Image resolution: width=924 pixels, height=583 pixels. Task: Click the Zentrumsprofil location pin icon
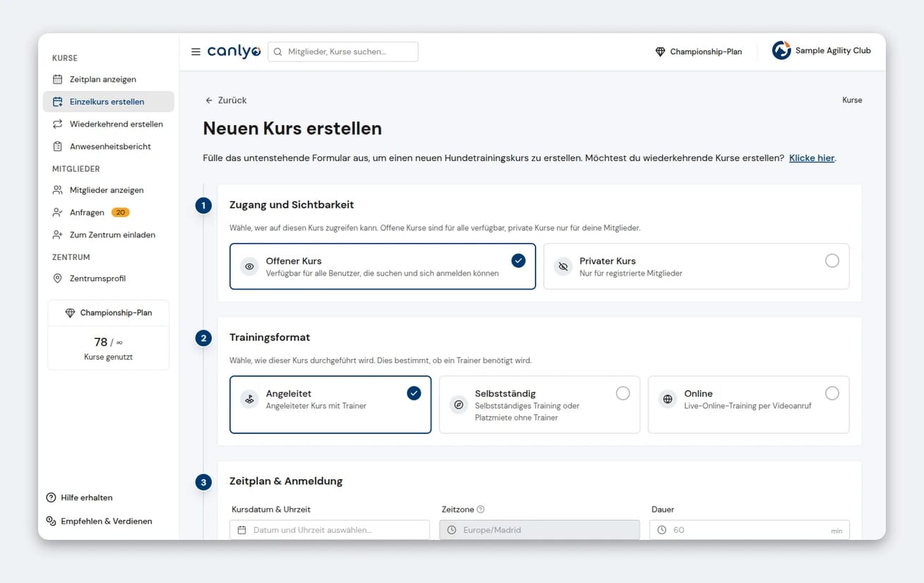tap(58, 278)
